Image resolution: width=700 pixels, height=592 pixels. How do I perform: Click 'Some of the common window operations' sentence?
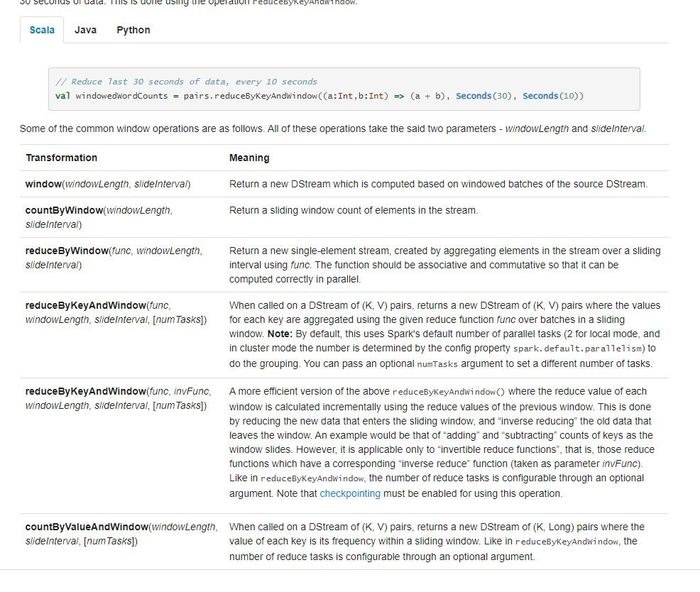coord(333,128)
